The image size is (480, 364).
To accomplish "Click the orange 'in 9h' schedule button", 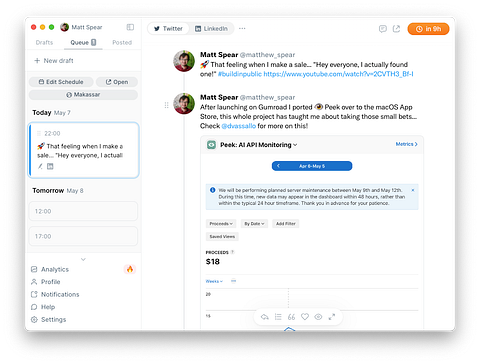I will tap(428, 29).
